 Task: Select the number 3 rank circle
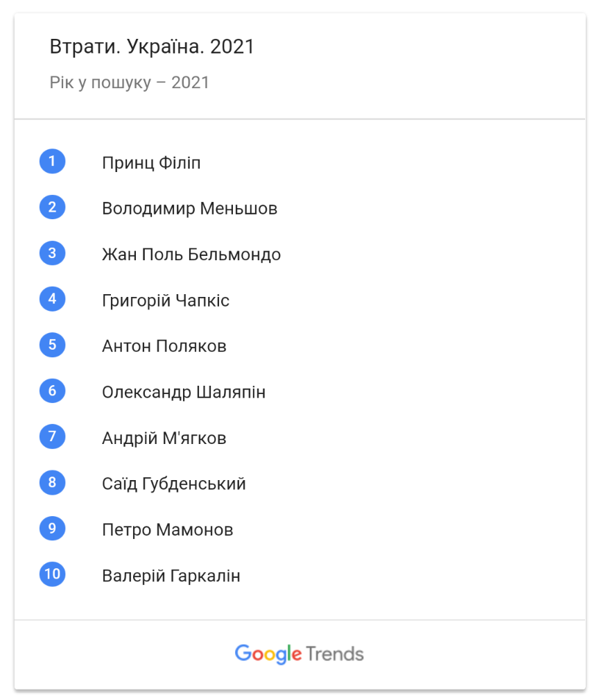point(52,253)
